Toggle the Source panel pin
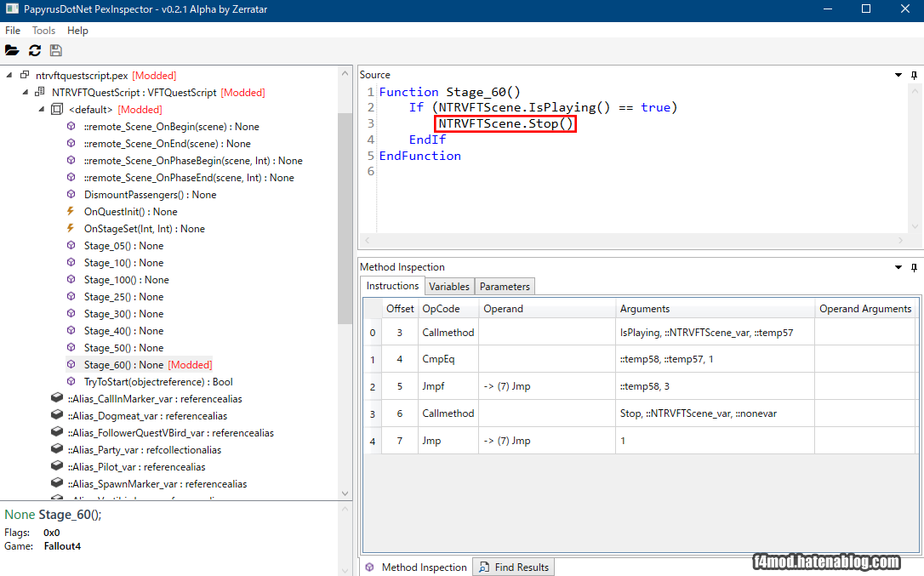This screenshot has height=576, width=924. 914,75
